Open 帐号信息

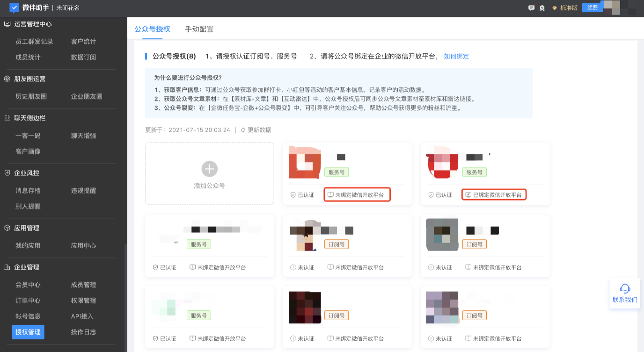28,316
